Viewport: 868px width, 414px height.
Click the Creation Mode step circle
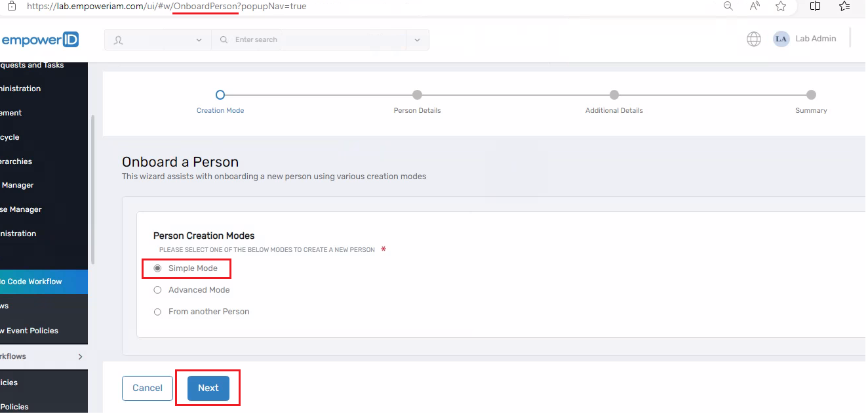click(x=220, y=95)
